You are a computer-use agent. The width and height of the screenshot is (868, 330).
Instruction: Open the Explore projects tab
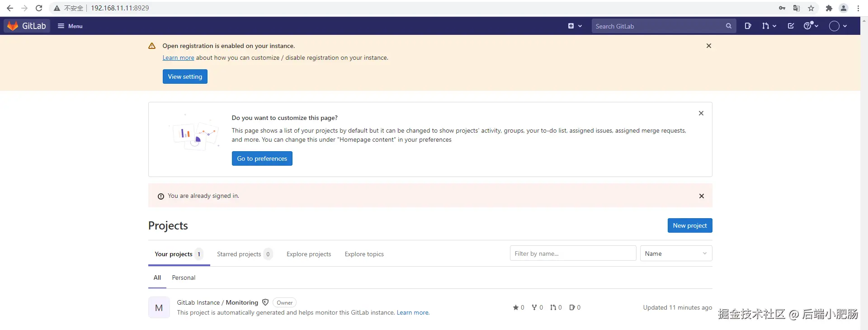pyautogui.click(x=309, y=254)
